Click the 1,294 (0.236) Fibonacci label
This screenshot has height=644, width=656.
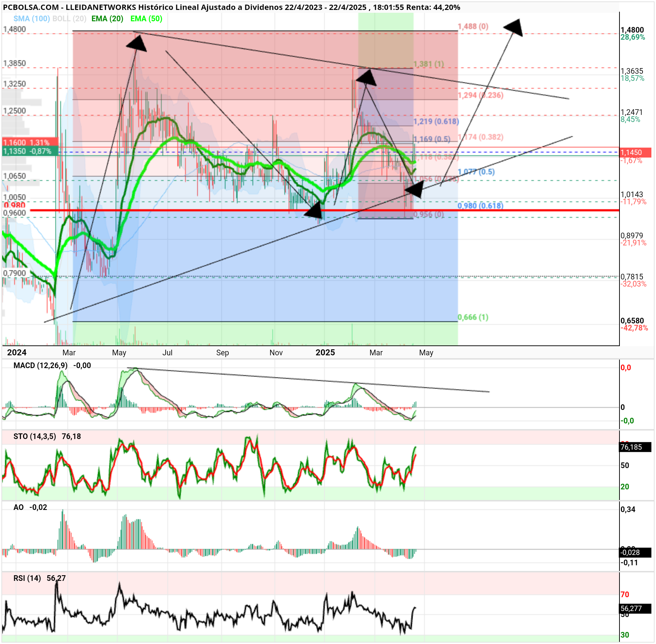pyautogui.click(x=480, y=95)
